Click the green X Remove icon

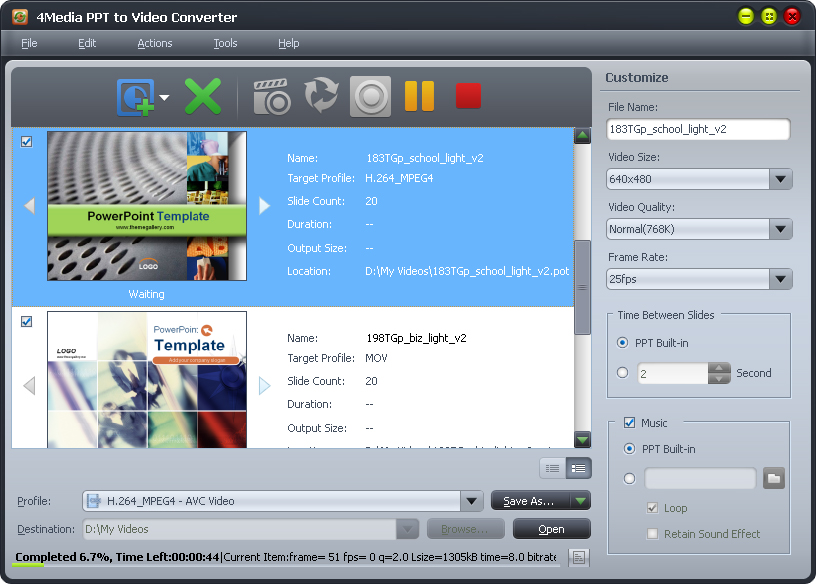[x=203, y=96]
